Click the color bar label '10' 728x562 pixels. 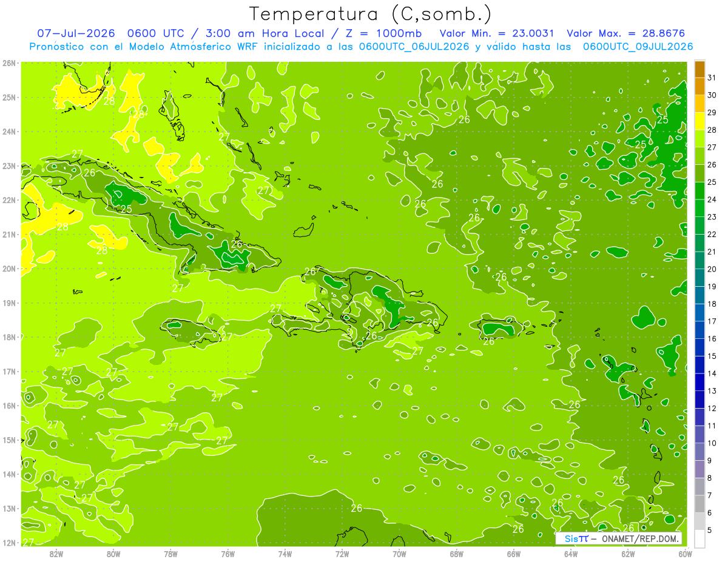[x=712, y=443]
